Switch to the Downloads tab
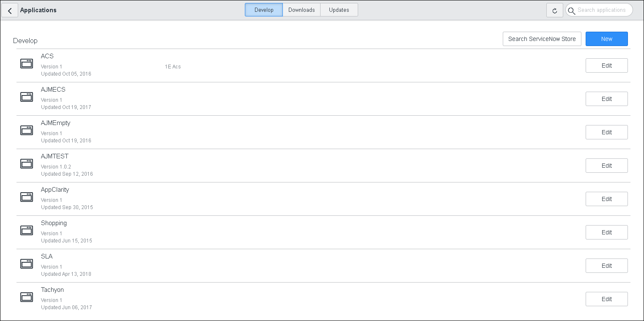This screenshot has height=321, width=644. point(301,10)
